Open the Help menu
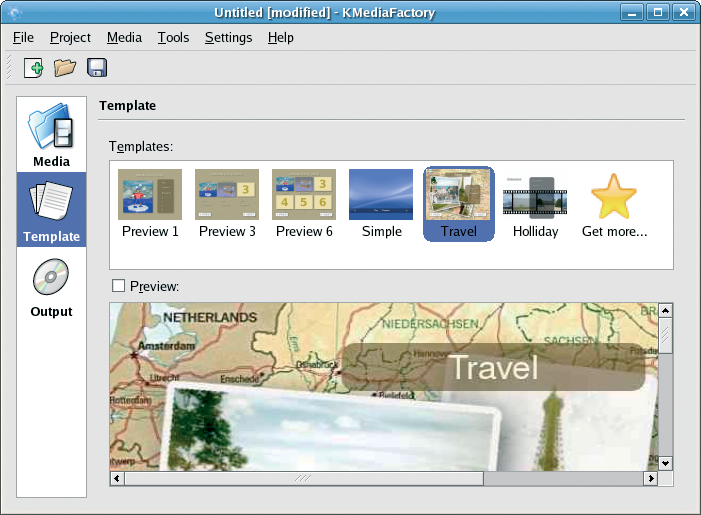The width and height of the screenshot is (701, 515). [x=281, y=38]
